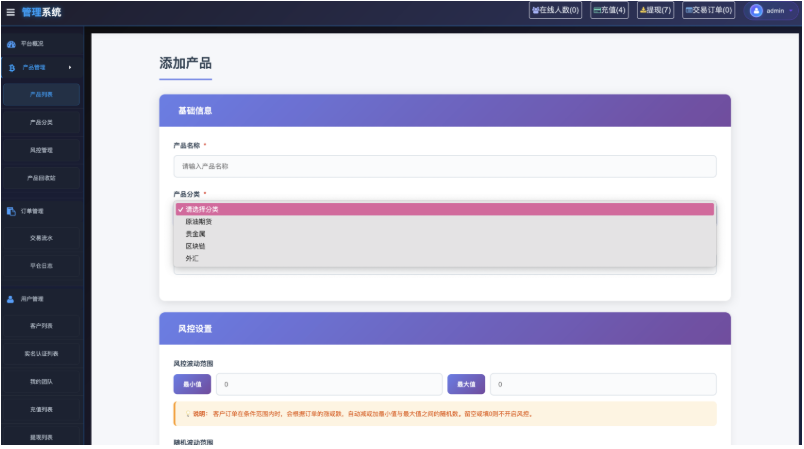Viewport: 804px width, 449px height.
Task: Choose 贵金属 from the category dropdown
Action: [x=195, y=234]
